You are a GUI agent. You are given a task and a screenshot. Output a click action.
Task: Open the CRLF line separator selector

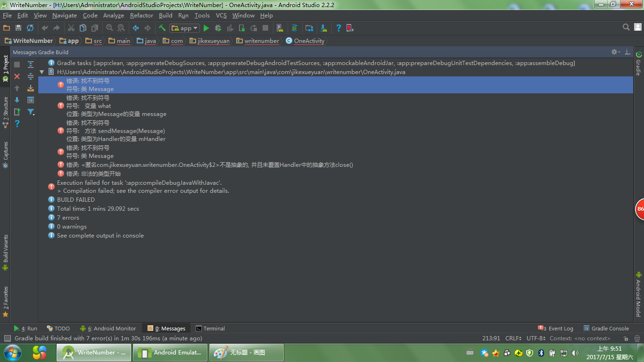(x=513, y=338)
